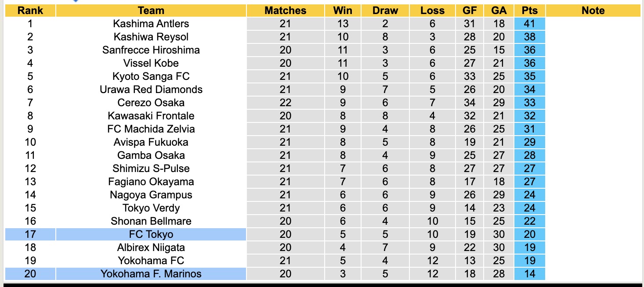Click the Team column header
The height and width of the screenshot is (287, 644).
coord(151,11)
